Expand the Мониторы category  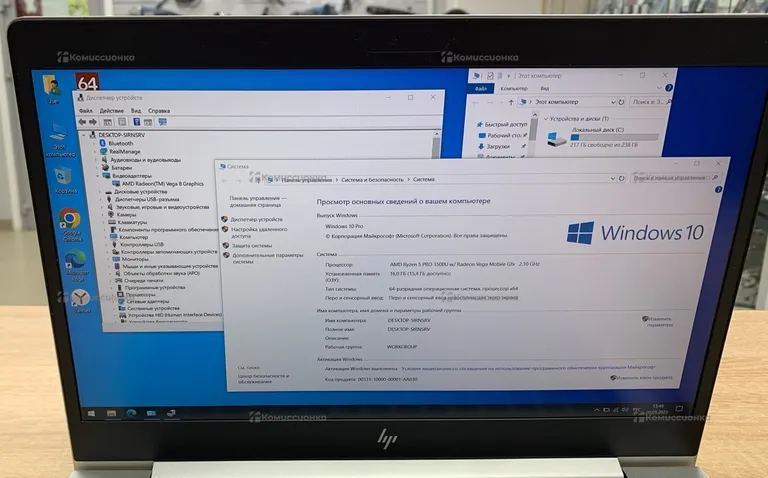tap(109, 259)
